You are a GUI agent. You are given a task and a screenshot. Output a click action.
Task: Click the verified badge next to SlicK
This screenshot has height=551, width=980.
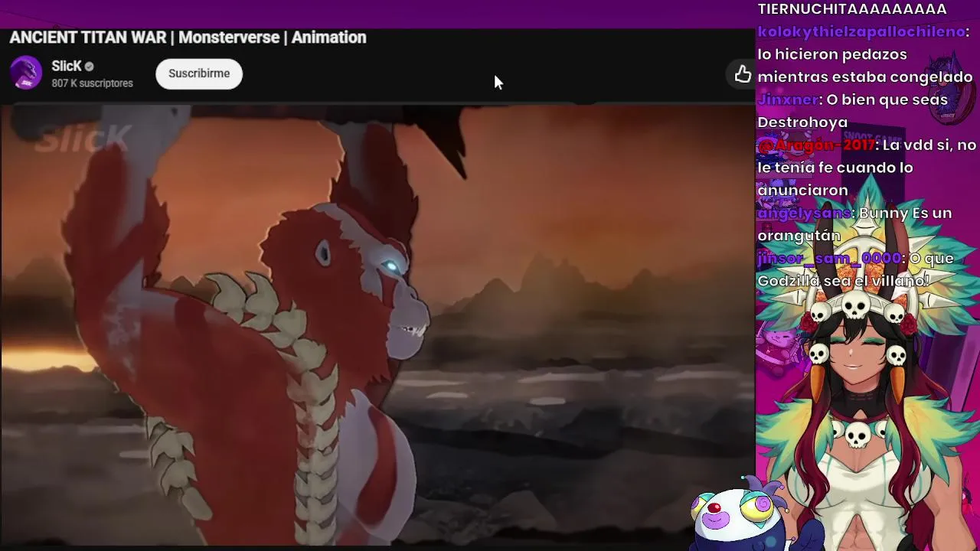click(89, 67)
